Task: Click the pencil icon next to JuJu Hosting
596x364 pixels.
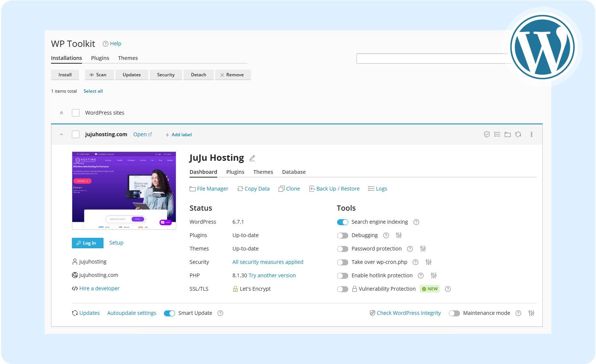Action: click(x=252, y=158)
